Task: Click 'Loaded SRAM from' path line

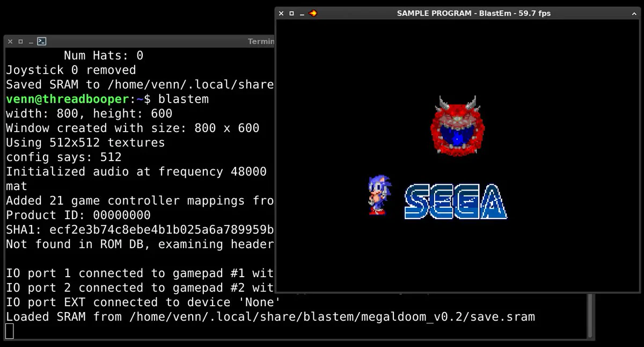Action: [x=270, y=317]
